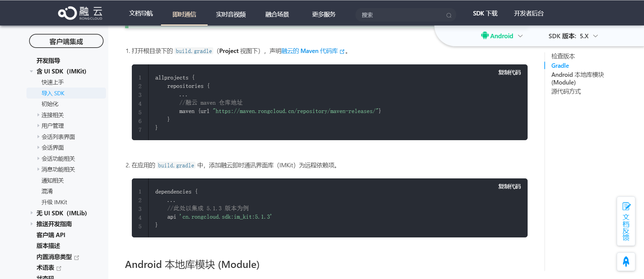Click the Android 本地库模块 (Module) heading
This screenshot has height=279, width=644.
point(192,265)
